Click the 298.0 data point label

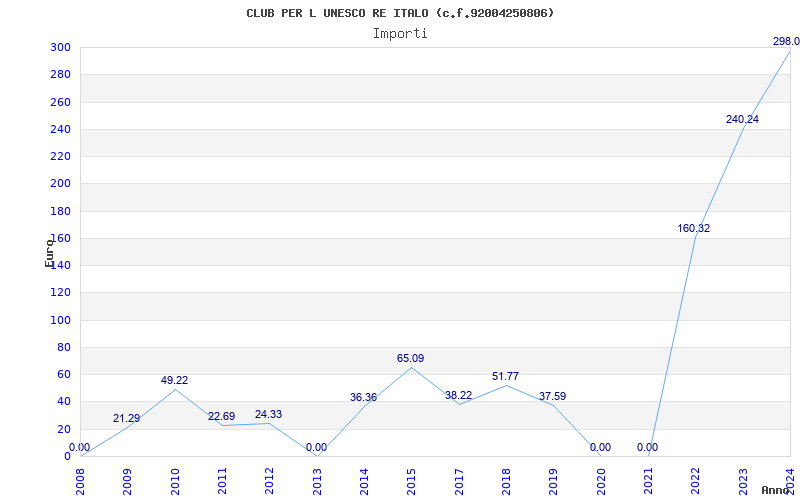click(x=785, y=41)
